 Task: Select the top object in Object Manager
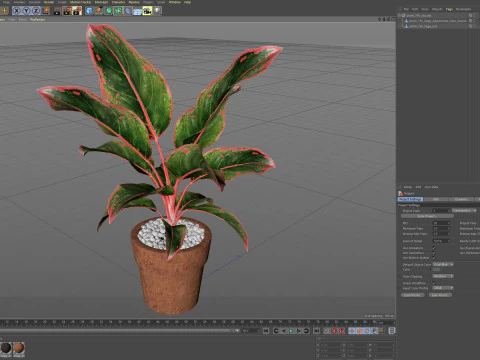coord(420,15)
